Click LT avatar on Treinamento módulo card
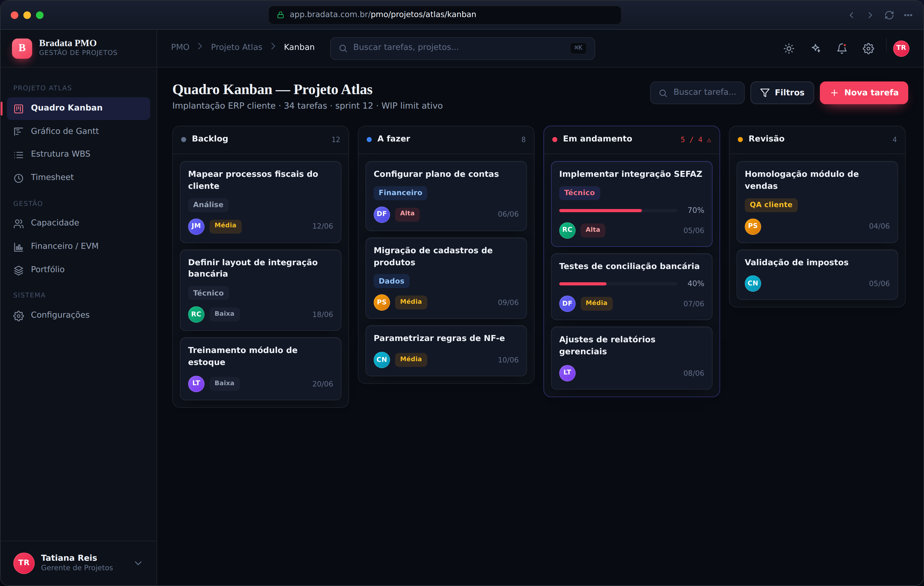The image size is (924, 586). (x=196, y=384)
